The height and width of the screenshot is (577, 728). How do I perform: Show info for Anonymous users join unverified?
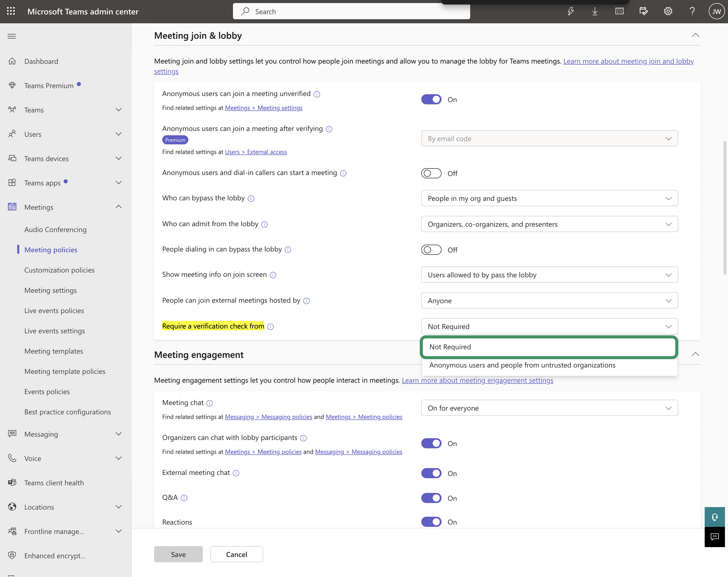coord(317,94)
